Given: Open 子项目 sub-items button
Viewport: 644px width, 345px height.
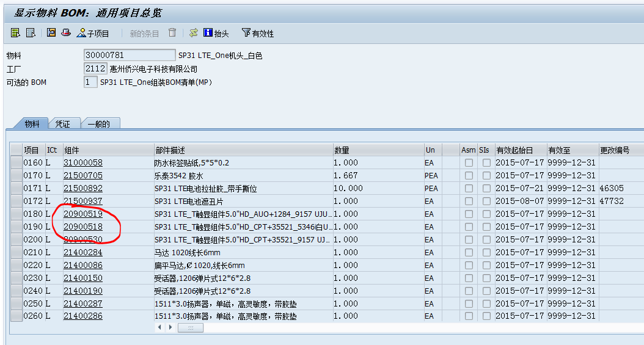Looking at the screenshot, I should point(93,33).
